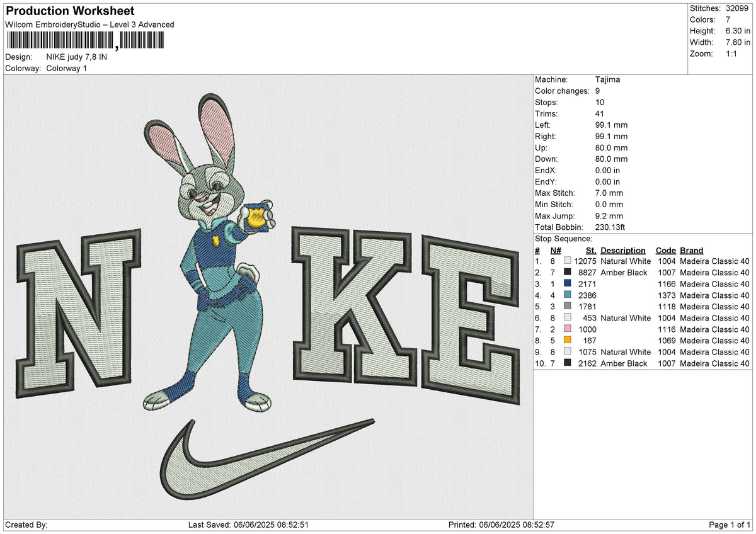Click the NIKE judy embroidery design preview
The width and height of the screenshot is (756, 534).
(x=269, y=297)
